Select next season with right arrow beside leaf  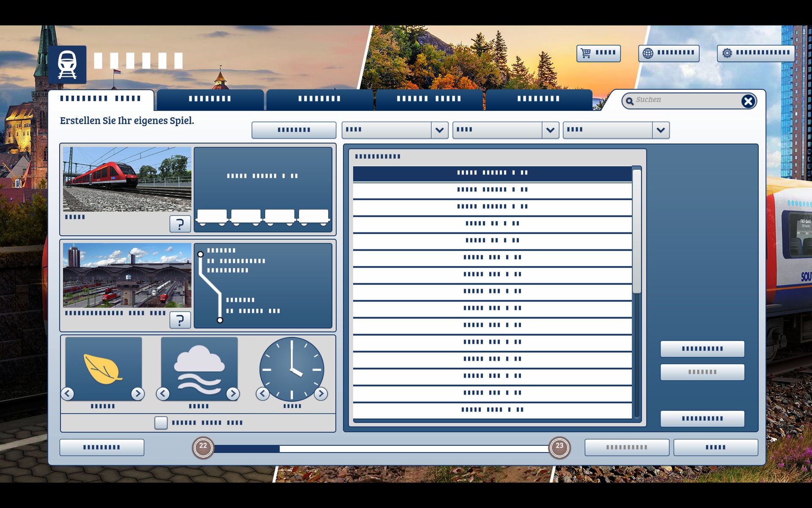tap(137, 394)
